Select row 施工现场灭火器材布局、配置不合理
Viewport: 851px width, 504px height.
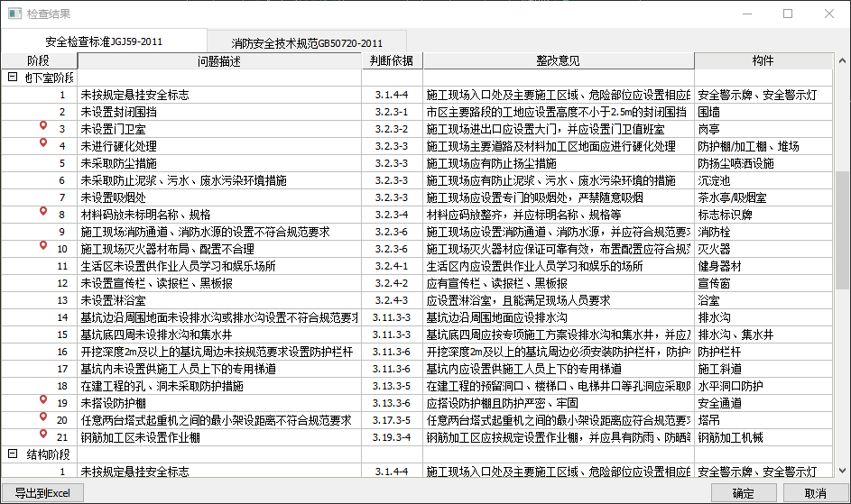(x=416, y=249)
